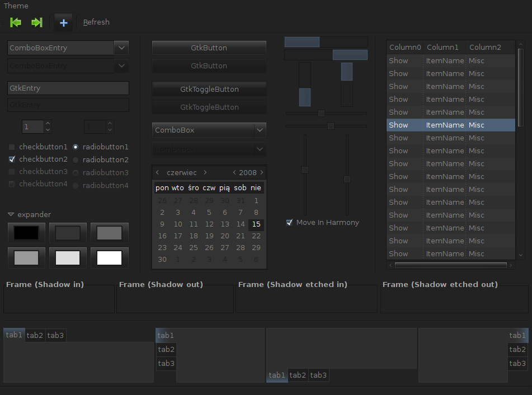The image size is (532, 395).
Task: Collapse the expander section
Action: pyautogui.click(x=11, y=215)
